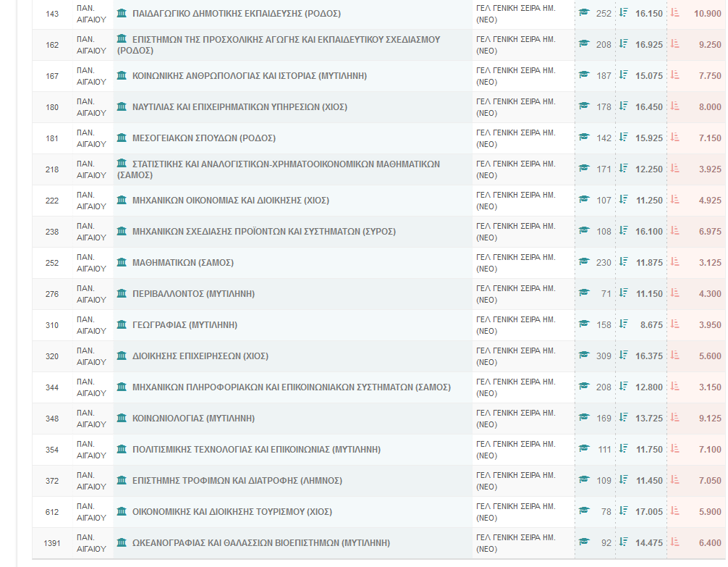Click institution icon beside ΜΑΘΗΜΑΤΙΚΩΝ (ΣΑΜΟΣ)
This screenshot has width=728, height=567.
(122, 262)
